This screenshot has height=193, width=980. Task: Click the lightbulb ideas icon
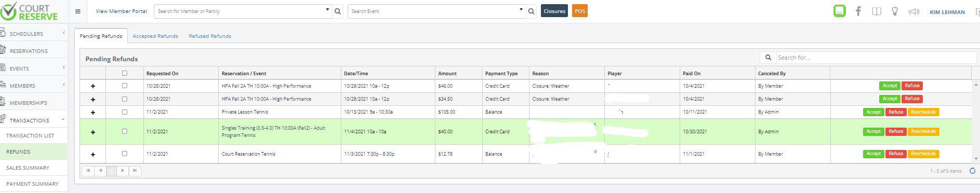pos(895,11)
